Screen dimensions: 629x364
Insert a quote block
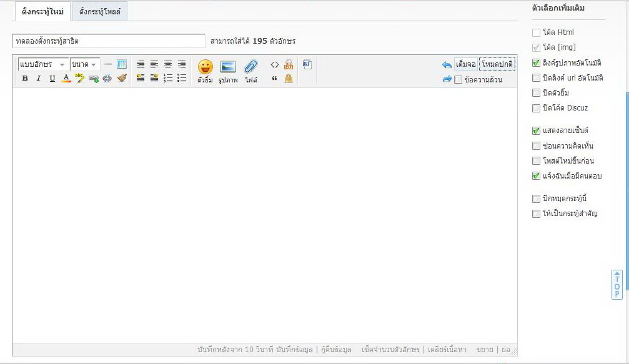(x=275, y=78)
